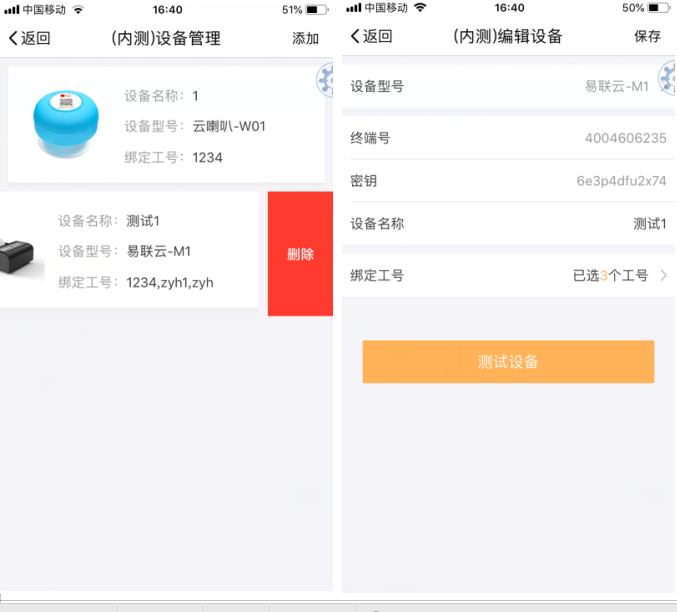Click the (内测)编辑设备 page title
This screenshot has height=612, width=677.
[508, 36]
